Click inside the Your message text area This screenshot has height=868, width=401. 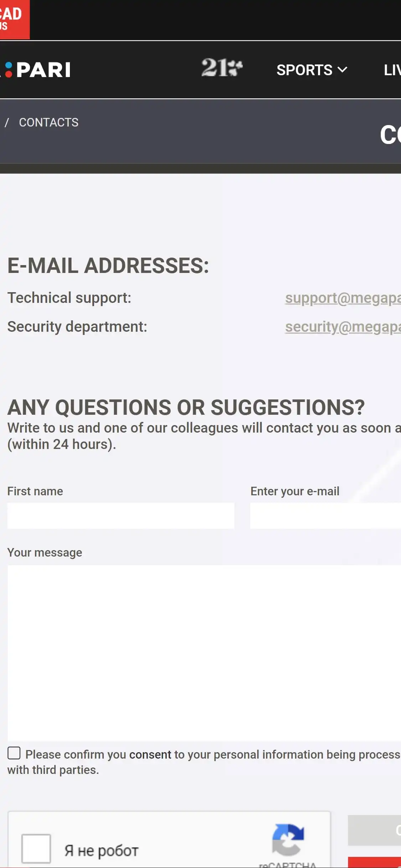pos(204,653)
